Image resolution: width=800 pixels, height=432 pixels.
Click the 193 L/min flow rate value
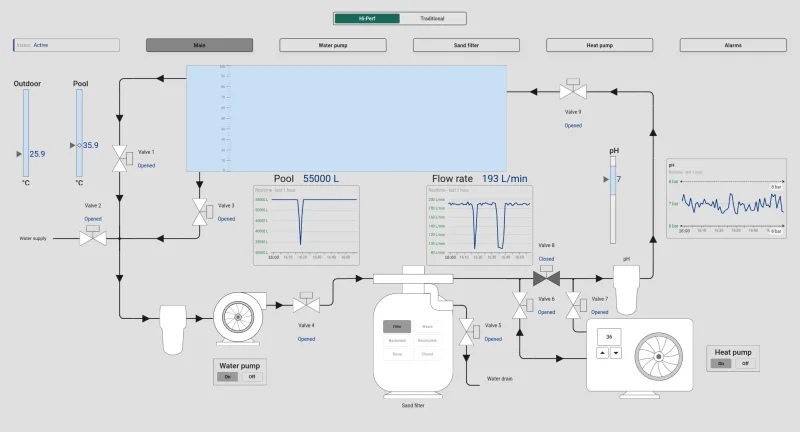[x=505, y=179]
